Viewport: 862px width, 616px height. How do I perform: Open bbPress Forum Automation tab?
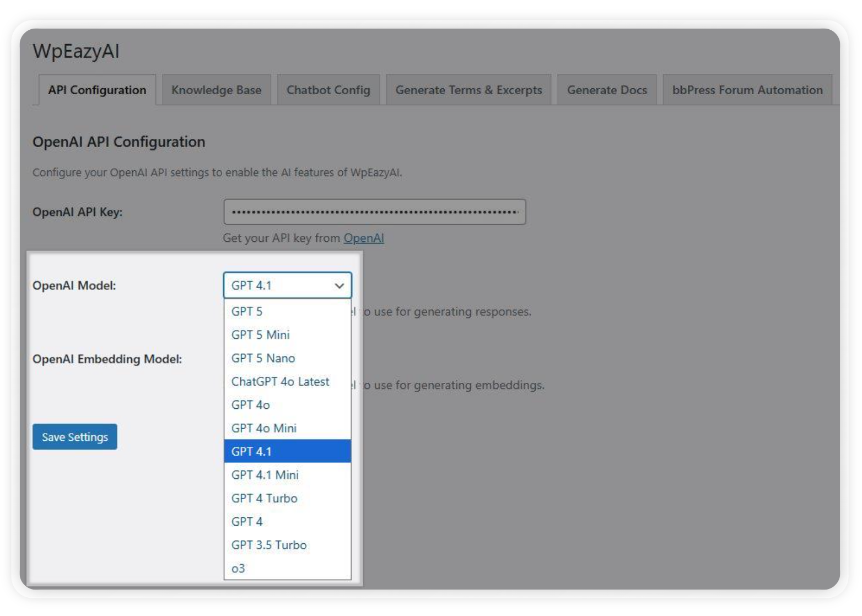747,90
